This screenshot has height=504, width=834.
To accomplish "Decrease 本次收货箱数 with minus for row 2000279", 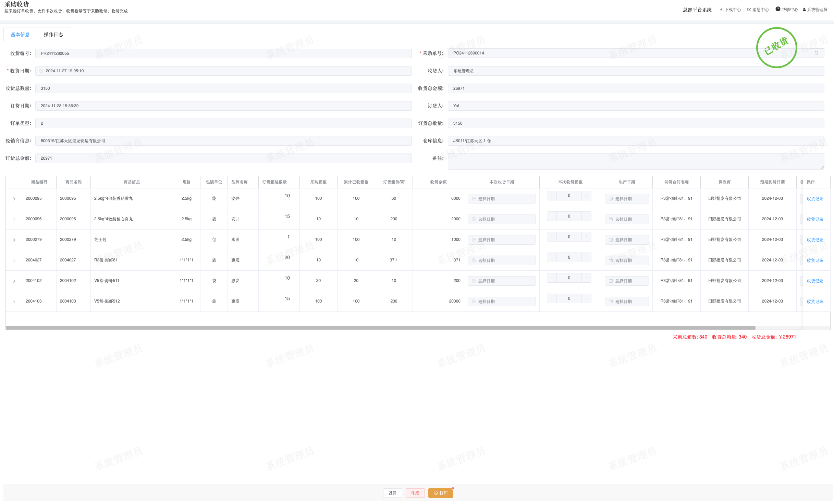I will point(552,237).
